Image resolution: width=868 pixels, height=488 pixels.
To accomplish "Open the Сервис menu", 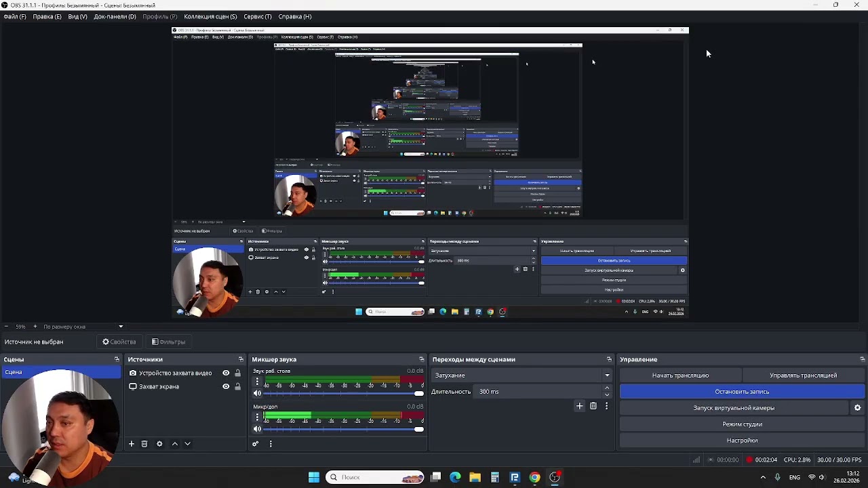I will (x=258, y=16).
